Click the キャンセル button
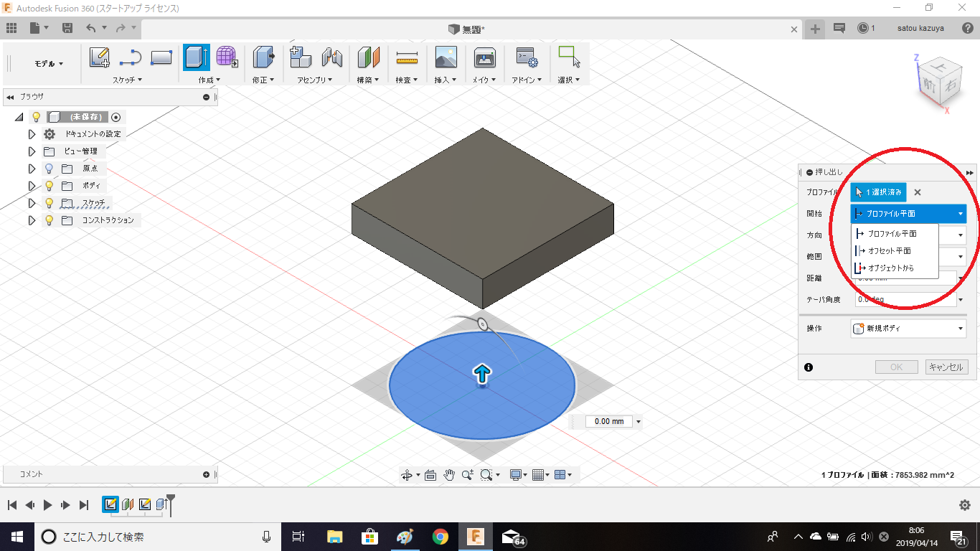This screenshot has width=980, height=551. 946,367
